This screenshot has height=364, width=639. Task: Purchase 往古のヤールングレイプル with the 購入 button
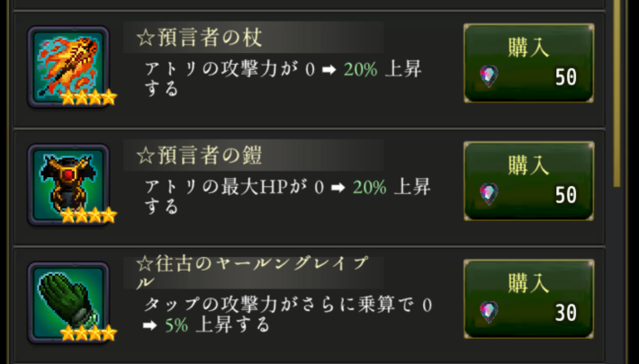pyautogui.click(x=528, y=297)
